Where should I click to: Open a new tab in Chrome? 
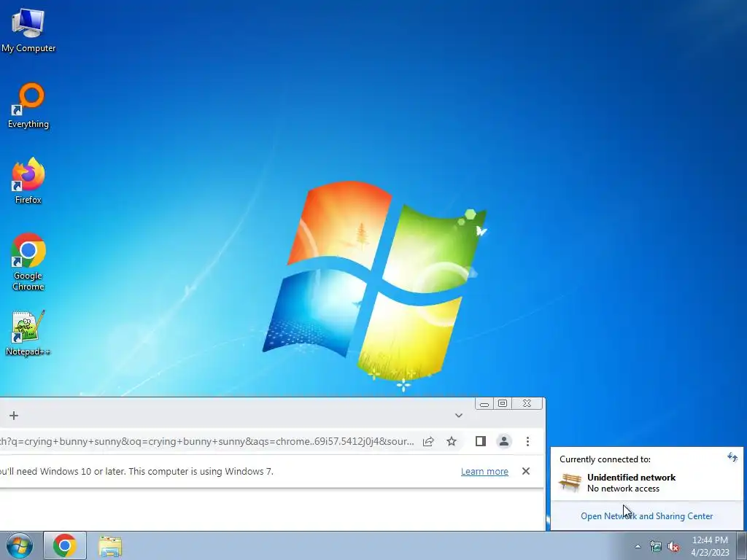[14, 416]
